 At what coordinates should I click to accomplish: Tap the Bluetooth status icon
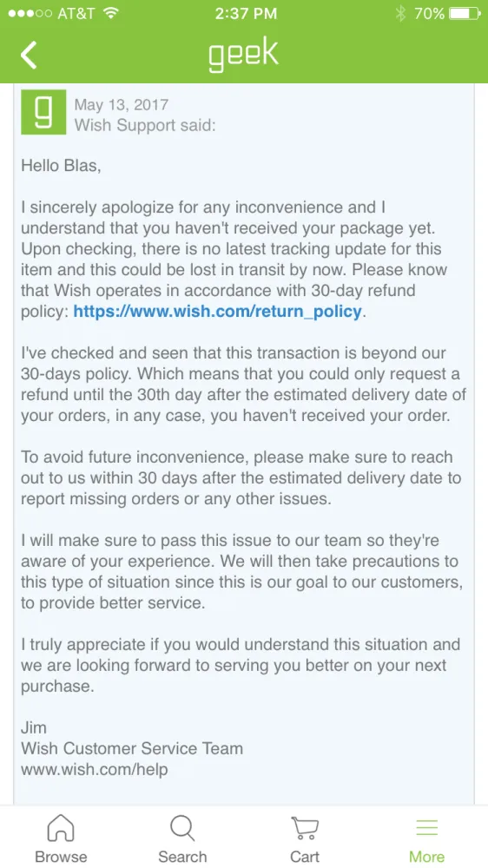tap(400, 13)
